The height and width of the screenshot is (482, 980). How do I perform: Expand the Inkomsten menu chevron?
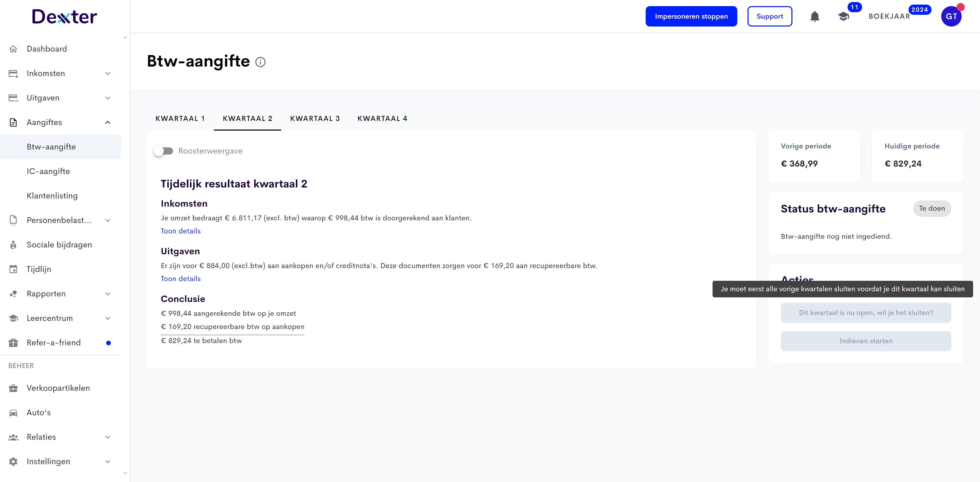coord(108,73)
